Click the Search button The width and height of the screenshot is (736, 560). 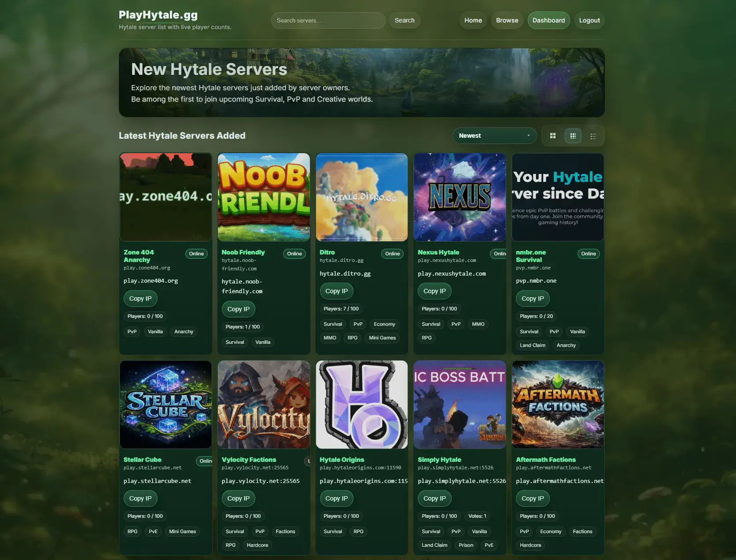pos(405,20)
